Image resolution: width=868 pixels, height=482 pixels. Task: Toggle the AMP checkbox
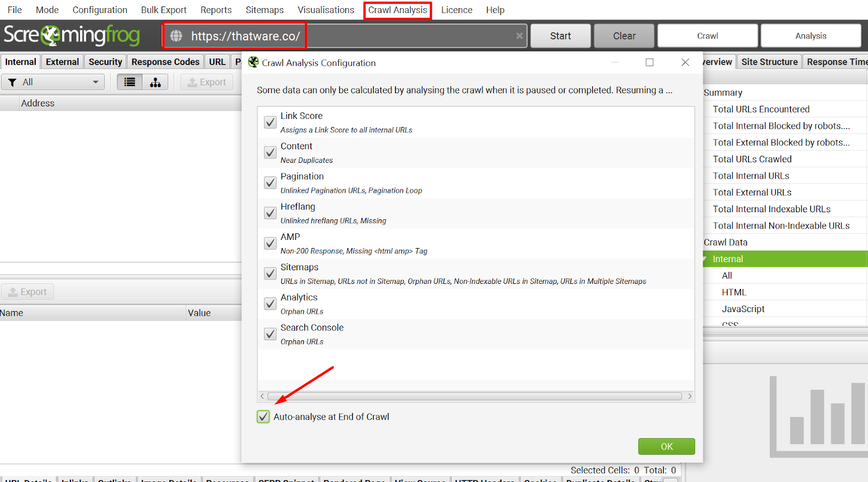(270, 243)
